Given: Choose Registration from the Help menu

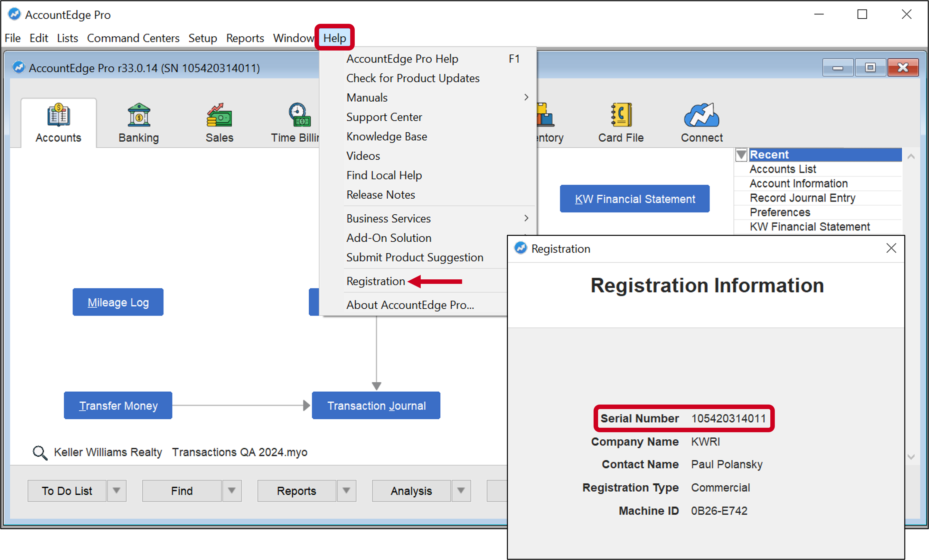Looking at the screenshot, I should tap(376, 281).
